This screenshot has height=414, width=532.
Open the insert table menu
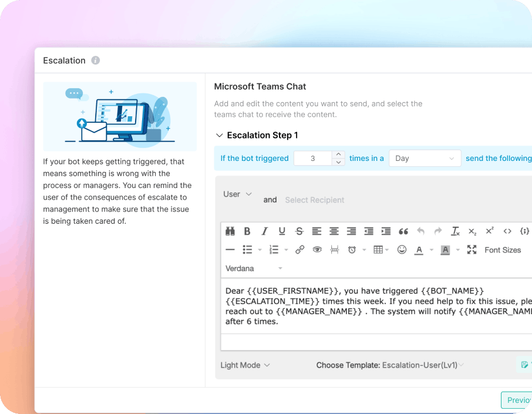[x=381, y=250]
